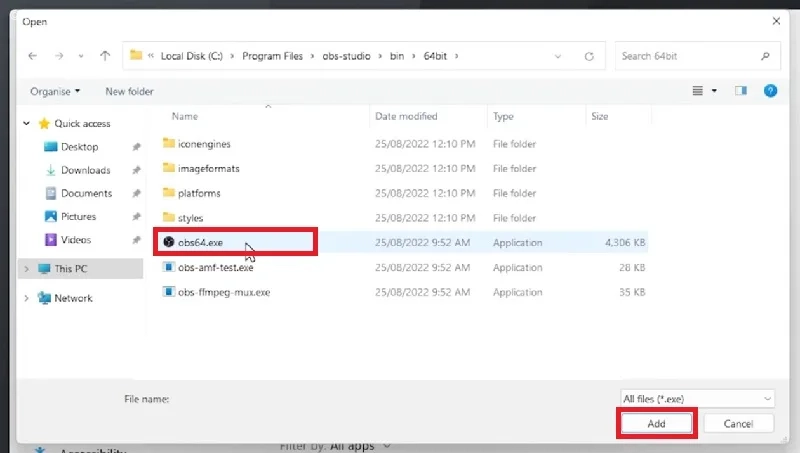Click the Back navigation arrow
The height and width of the screenshot is (453, 800).
tap(33, 56)
